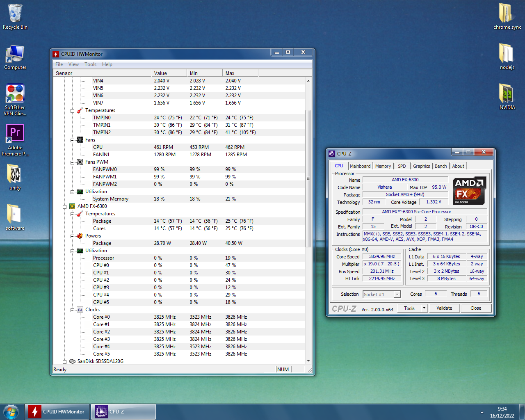
Task: Open the View menu in HWMonitor
Action: pyautogui.click(x=73, y=64)
